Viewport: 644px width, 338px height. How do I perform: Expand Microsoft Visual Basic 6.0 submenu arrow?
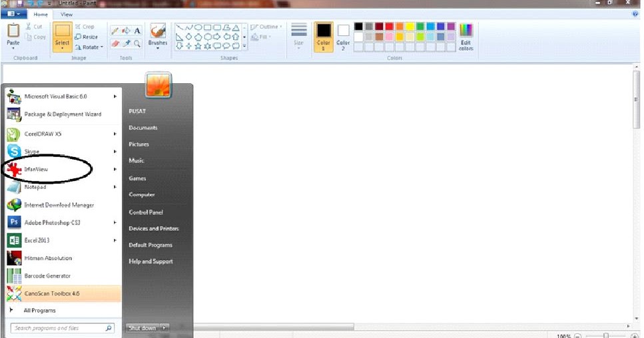(x=115, y=96)
